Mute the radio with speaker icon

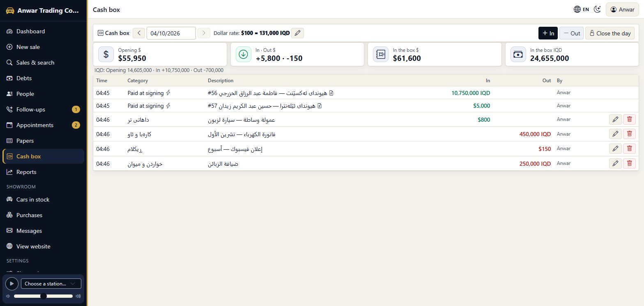(x=8, y=296)
